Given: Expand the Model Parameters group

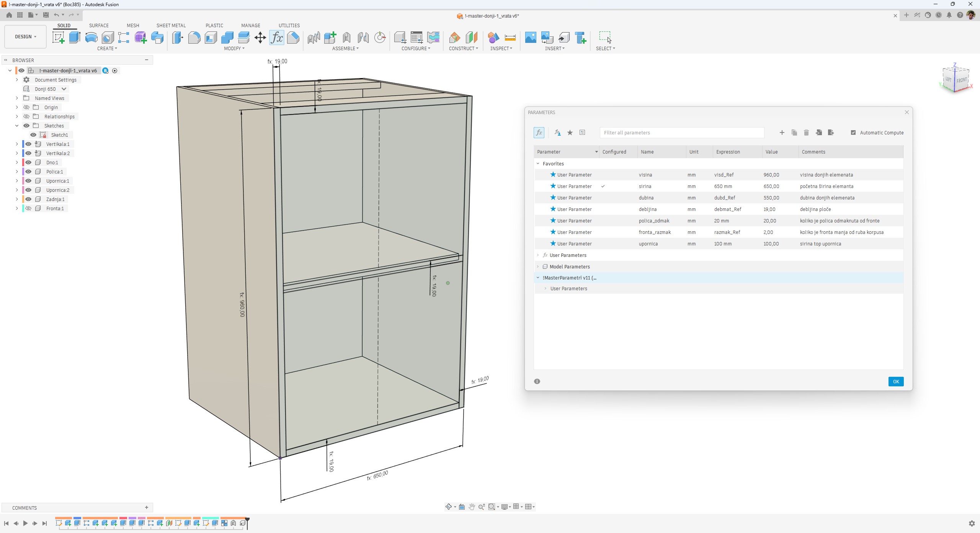Looking at the screenshot, I should pyautogui.click(x=538, y=266).
